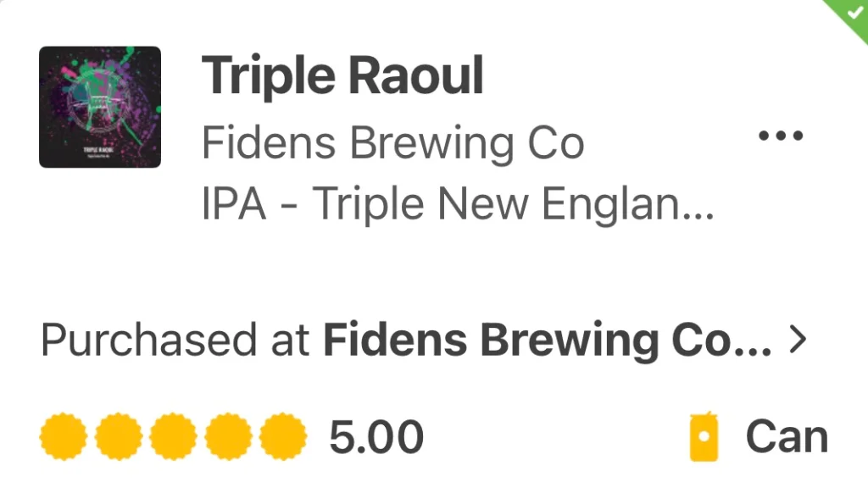Click the 5.00 rating score

tap(376, 438)
